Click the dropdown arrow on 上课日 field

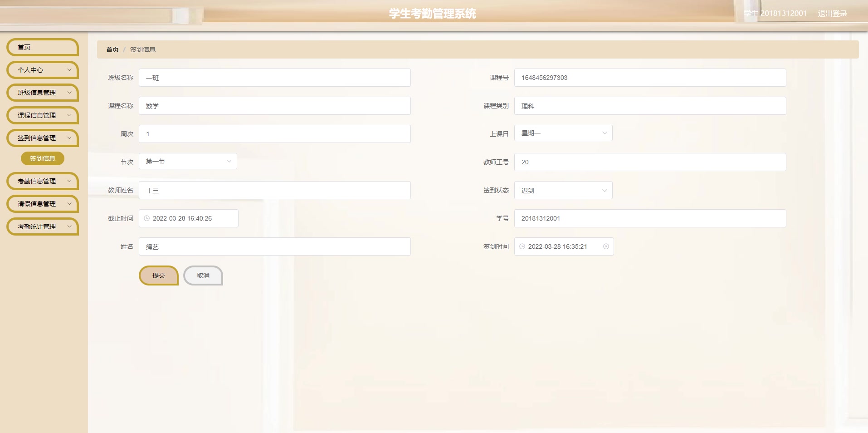(604, 133)
